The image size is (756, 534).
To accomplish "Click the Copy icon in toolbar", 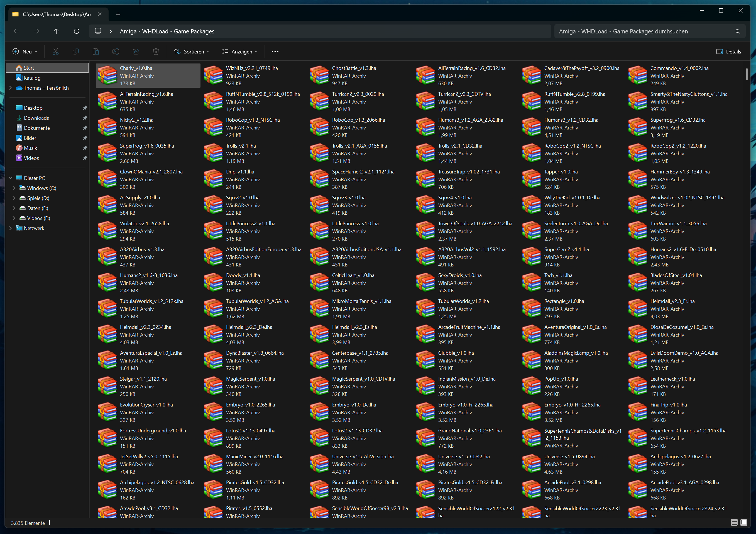I will click(75, 52).
